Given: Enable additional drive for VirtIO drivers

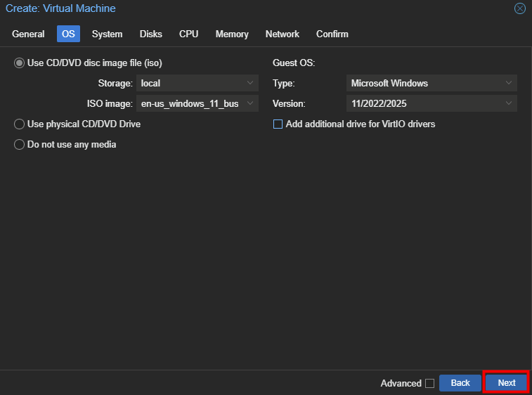Looking at the screenshot, I should [278, 124].
